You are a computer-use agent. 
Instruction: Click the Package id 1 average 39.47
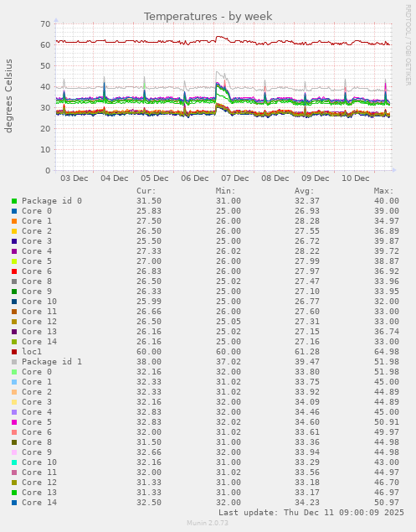coord(307,362)
